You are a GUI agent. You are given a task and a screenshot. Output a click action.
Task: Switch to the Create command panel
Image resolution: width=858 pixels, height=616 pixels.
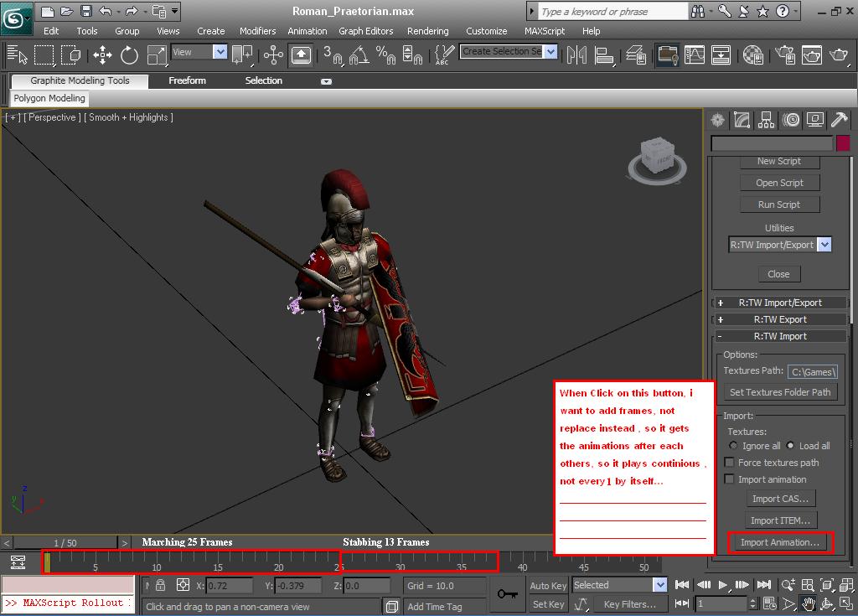[x=718, y=120]
